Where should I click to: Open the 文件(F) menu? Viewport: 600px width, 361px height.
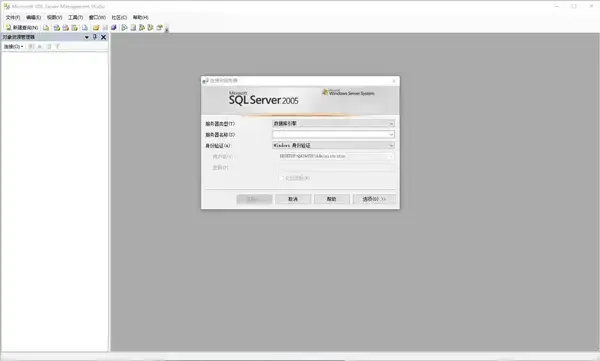[x=13, y=17]
